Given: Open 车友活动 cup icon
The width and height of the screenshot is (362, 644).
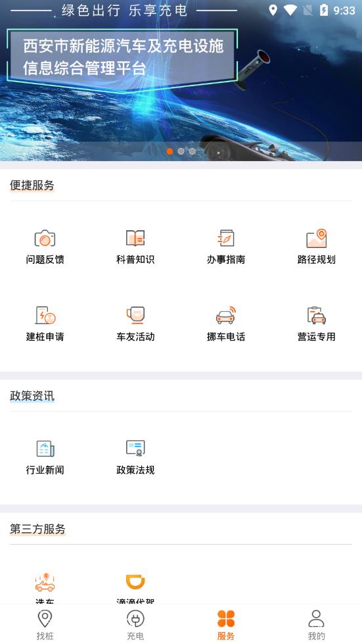Looking at the screenshot, I should [x=135, y=316].
